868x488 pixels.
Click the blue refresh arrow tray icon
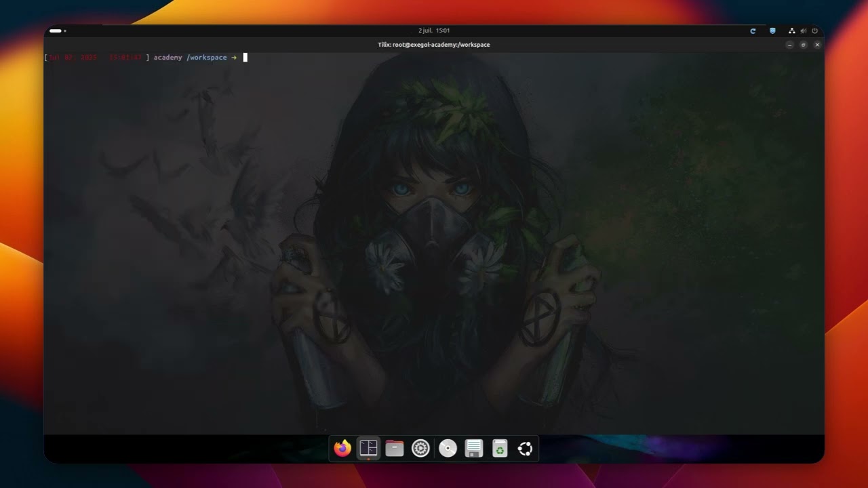[x=753, y=30]
